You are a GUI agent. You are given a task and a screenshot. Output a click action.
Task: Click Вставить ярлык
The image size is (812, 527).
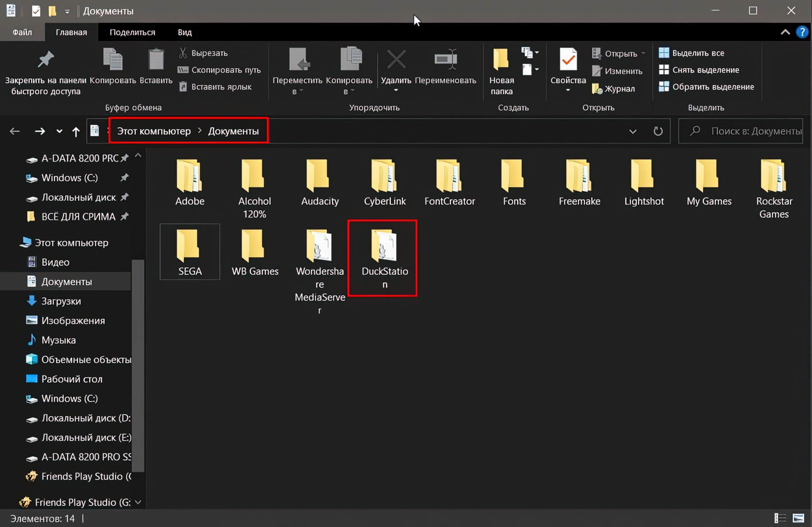[215, 87]
